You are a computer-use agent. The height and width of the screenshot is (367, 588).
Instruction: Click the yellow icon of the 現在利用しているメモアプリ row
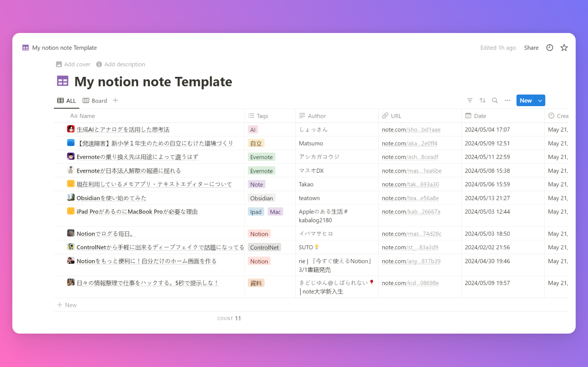70,184
